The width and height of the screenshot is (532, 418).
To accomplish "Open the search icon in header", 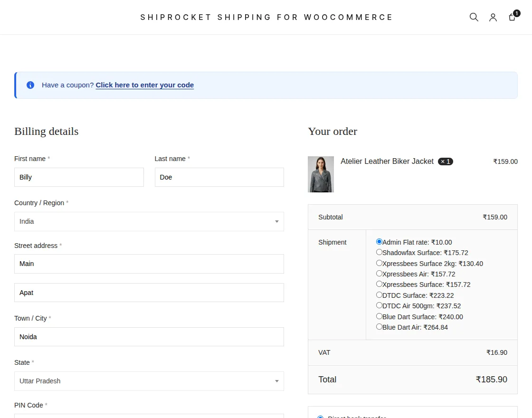I will click(x=474, y=17).
